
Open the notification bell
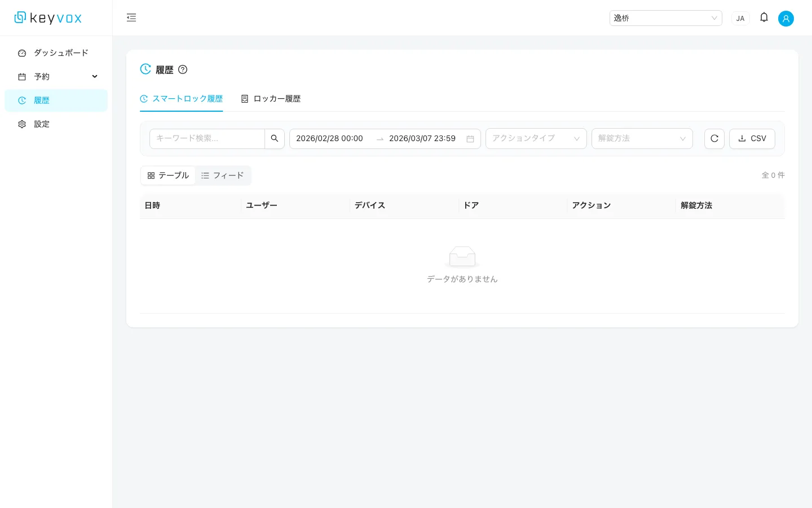pos(764,17)
